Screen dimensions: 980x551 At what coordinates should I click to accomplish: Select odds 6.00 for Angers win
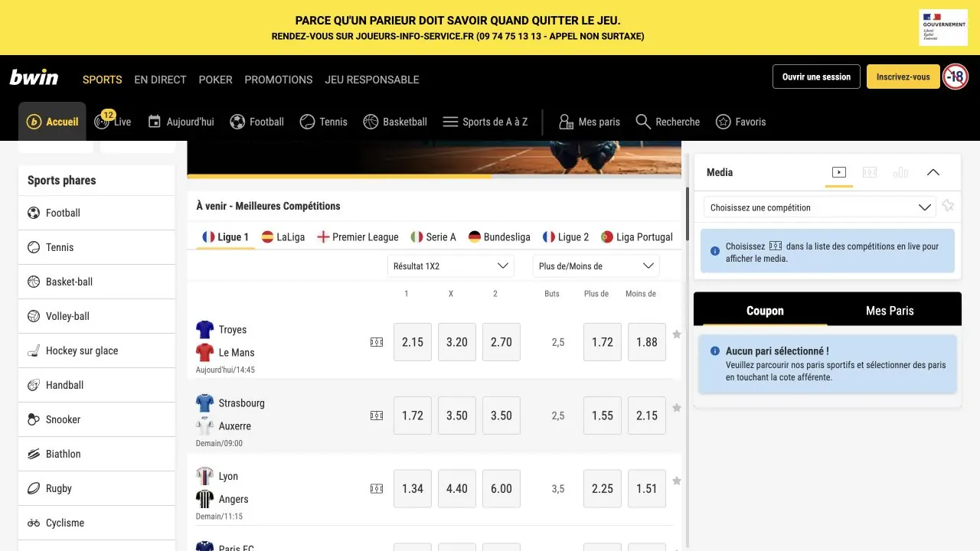click(501, 488)
